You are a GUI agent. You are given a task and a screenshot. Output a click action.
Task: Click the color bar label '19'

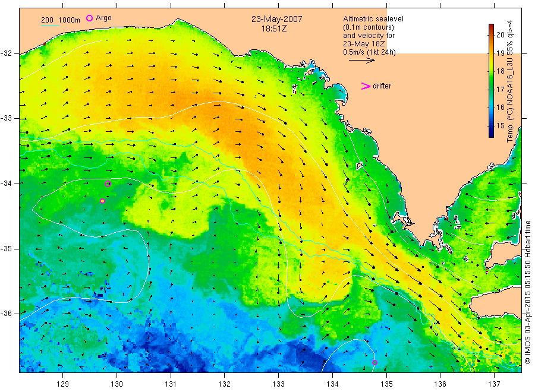[x=500, y=53]
